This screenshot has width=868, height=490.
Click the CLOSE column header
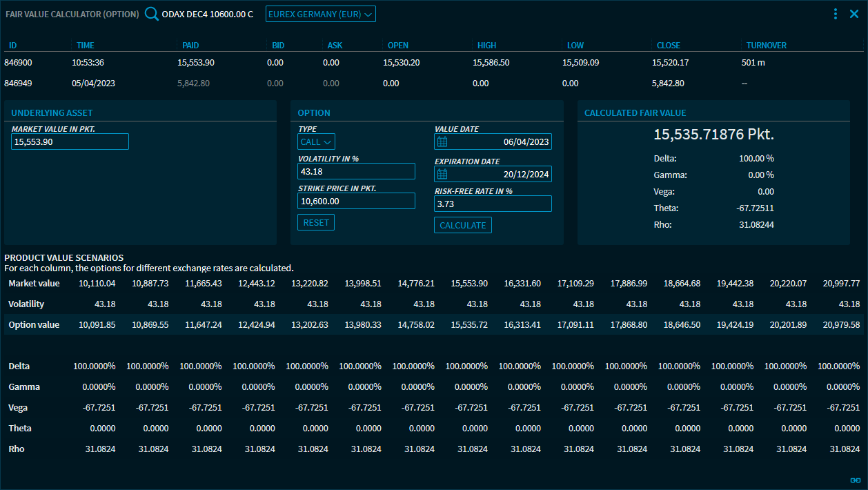coord(668,46)
